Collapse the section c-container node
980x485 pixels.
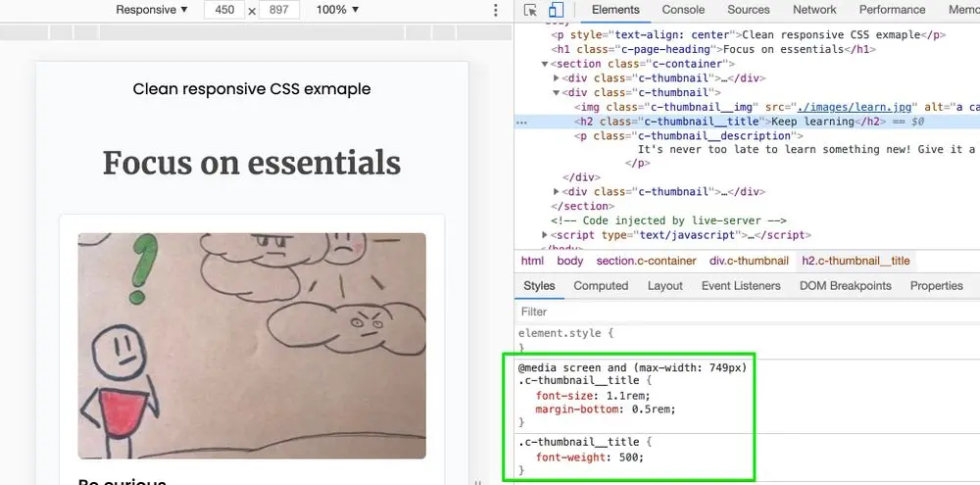pos(547,65)
